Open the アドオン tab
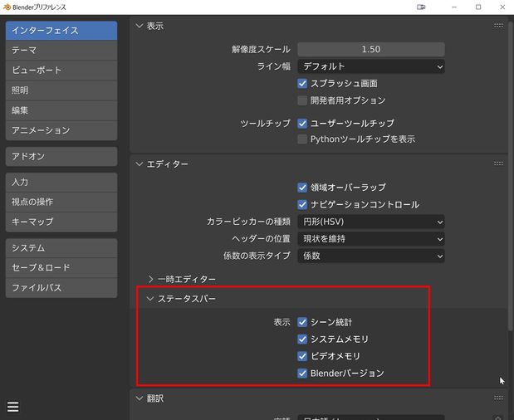 coord(61,156)
